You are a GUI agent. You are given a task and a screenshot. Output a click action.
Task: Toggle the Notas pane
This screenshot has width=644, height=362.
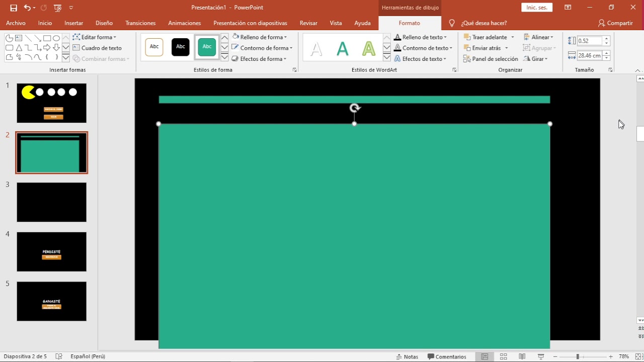click(407, 356)
